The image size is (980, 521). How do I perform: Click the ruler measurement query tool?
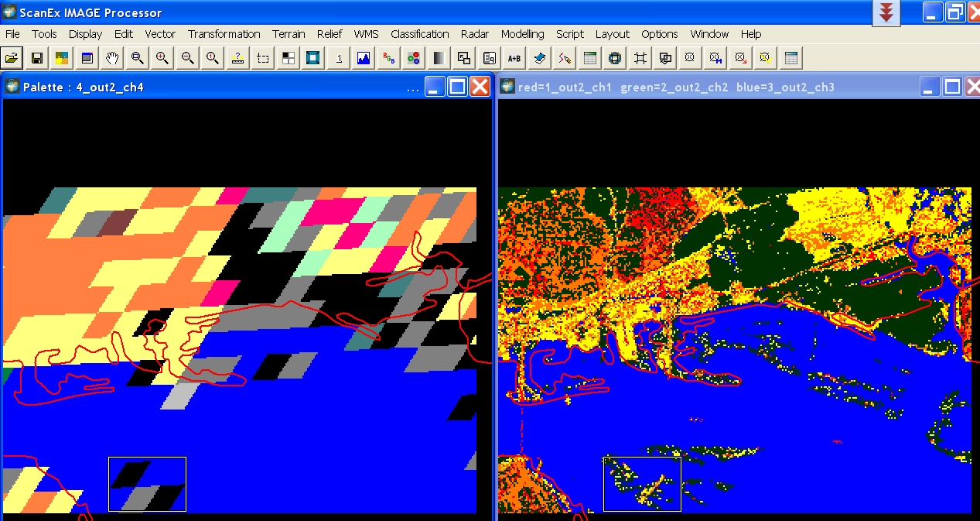237,58
